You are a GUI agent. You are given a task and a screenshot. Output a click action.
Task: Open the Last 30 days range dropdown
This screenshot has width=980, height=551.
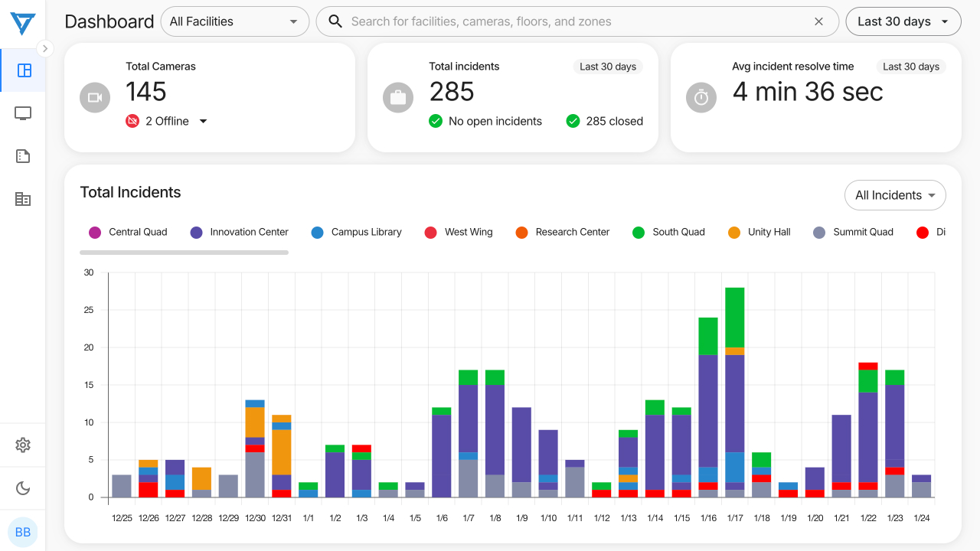tap(903, 21)
